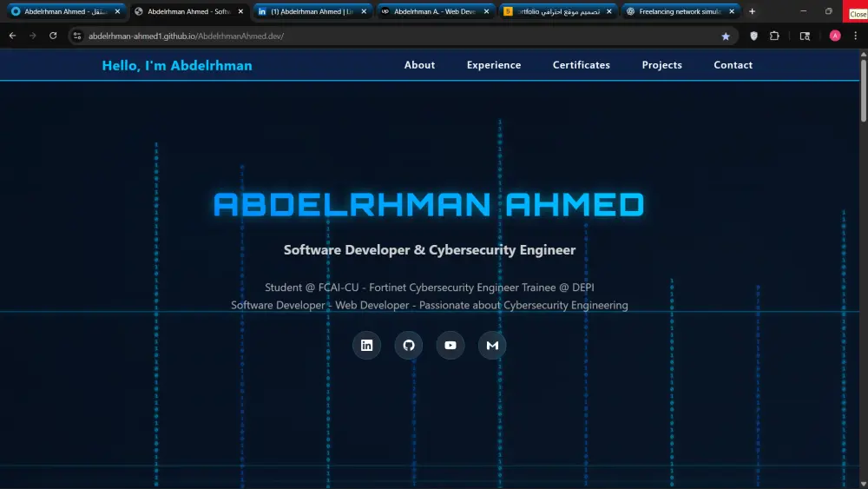Click the Passionate about Cybersecurity Engineering line
The image size is (868, 489).
click(x=430, y=305)
